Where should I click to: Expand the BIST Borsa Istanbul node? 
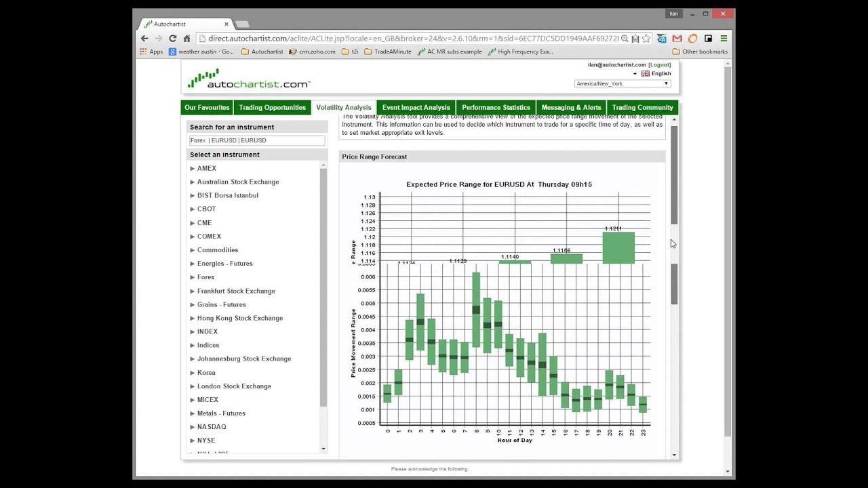(x=193, y=195)
